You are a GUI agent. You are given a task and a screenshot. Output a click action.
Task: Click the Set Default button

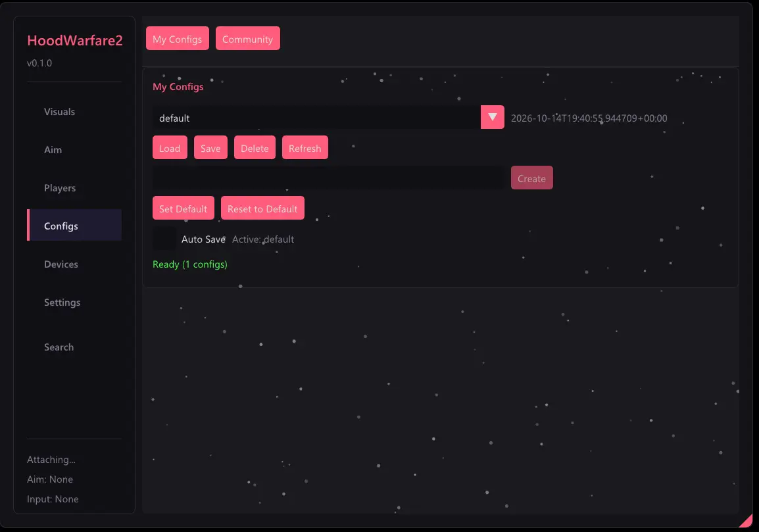point(183,208)
